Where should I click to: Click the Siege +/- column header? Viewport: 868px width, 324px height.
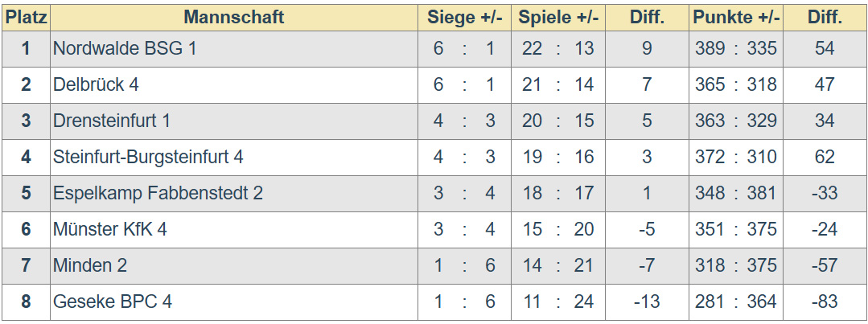pyautogui.click(x=464, y=17)
